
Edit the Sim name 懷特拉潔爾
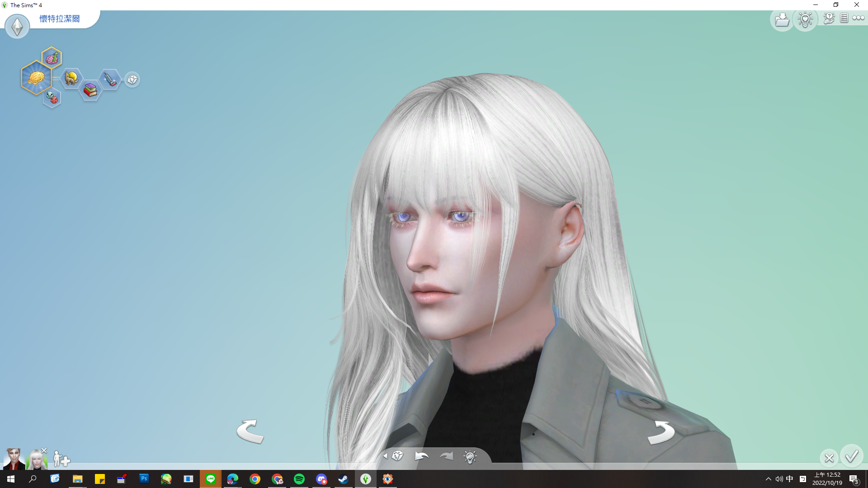[x=60, y=19]
